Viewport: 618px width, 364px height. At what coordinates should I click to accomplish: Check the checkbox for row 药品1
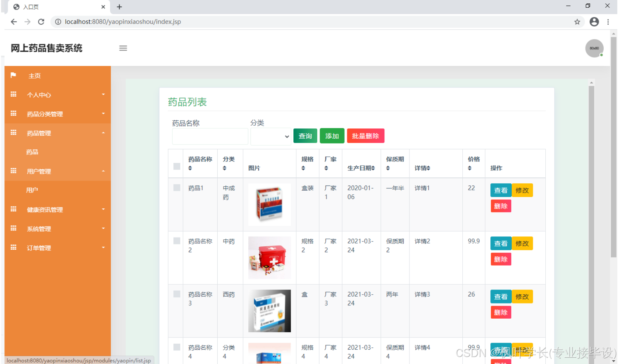click(x=177, y=188)
